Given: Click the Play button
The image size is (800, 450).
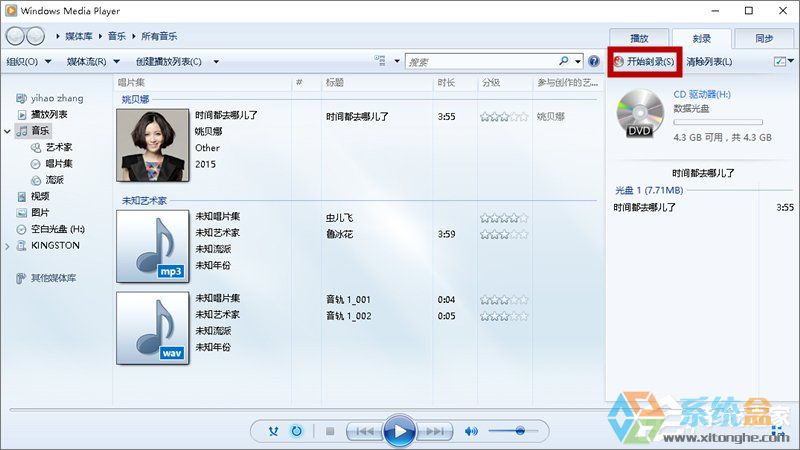Looking at the screenshot, I should [399, 431].
